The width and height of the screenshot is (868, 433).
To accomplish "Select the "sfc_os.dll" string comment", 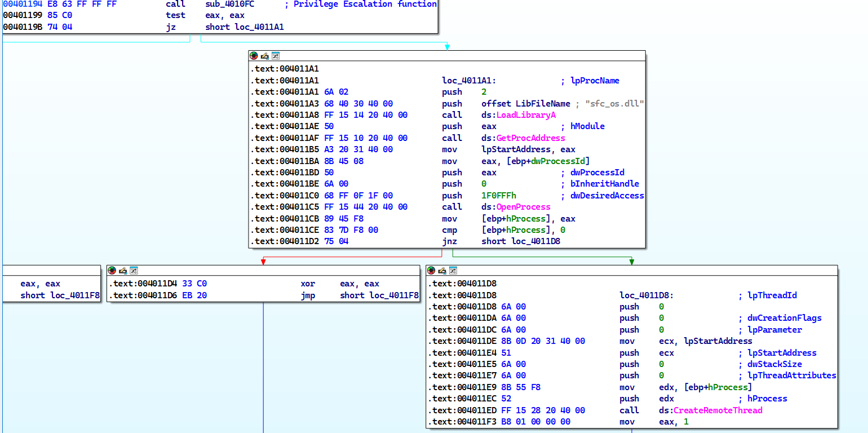I will 616,104.
